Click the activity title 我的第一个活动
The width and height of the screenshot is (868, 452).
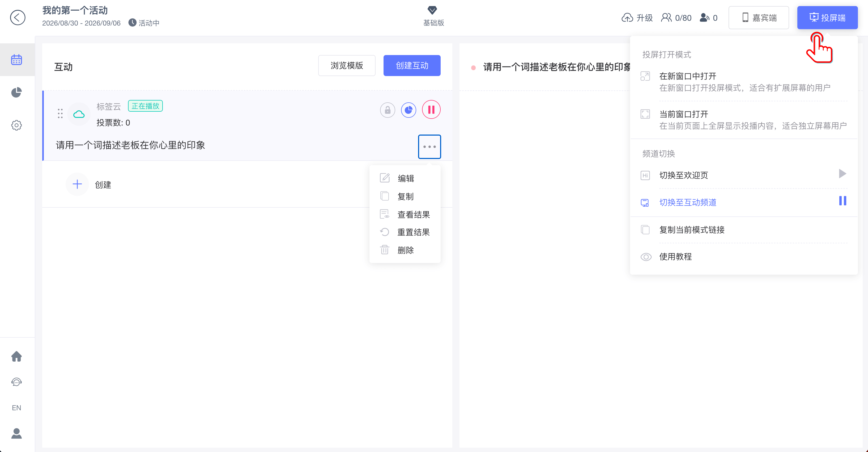75,10
